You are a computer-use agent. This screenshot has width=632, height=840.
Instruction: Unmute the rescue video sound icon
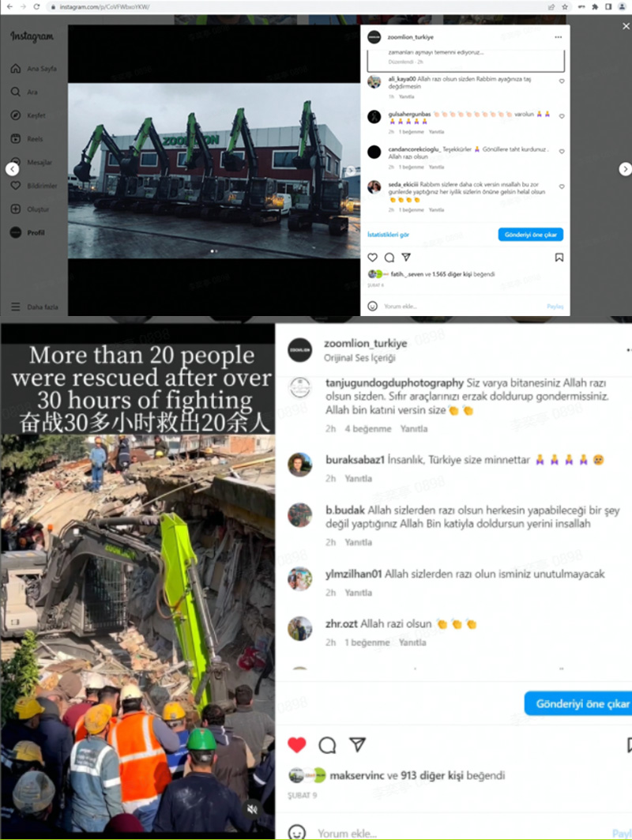253,809
